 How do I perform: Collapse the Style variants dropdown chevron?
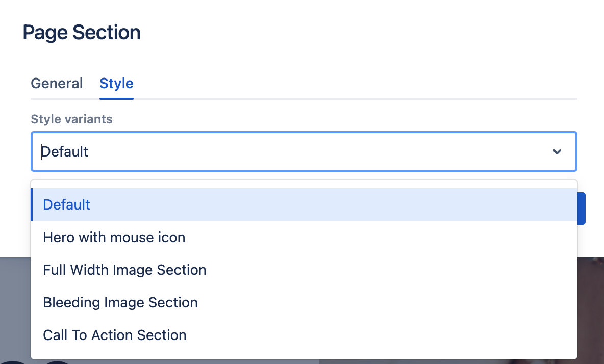click(557, 151)
